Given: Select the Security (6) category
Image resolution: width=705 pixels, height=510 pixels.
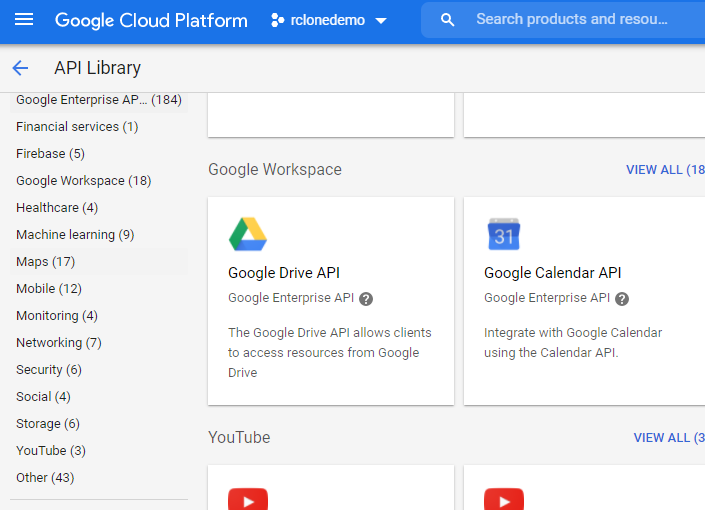Looking at the screenshot, I should pyautogui.click(x=49, y=370).
